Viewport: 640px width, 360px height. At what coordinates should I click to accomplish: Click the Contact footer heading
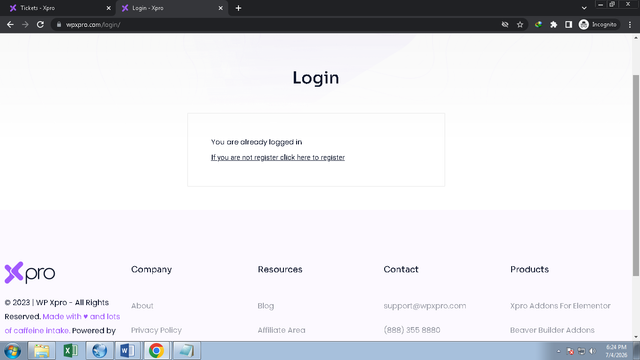coord(401,269)
